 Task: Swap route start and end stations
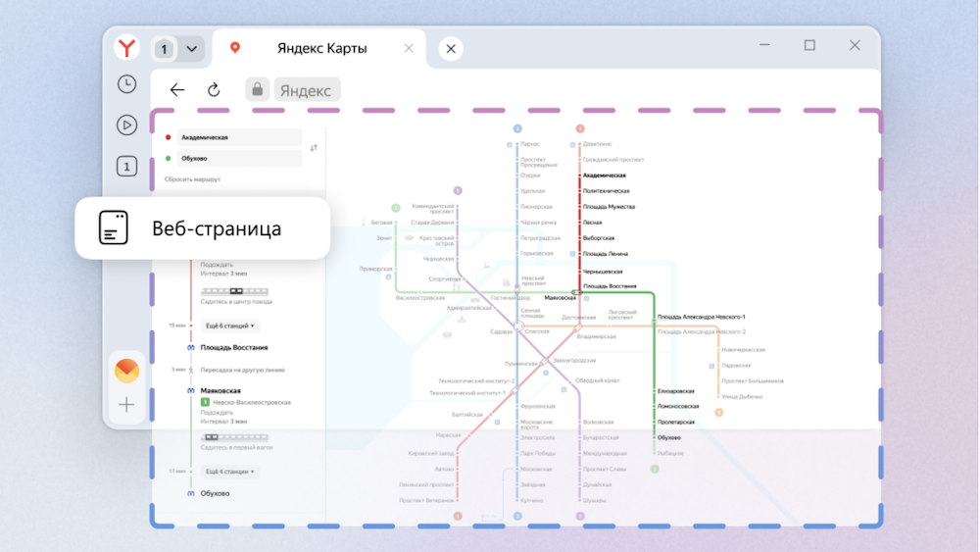coord(314,148)
